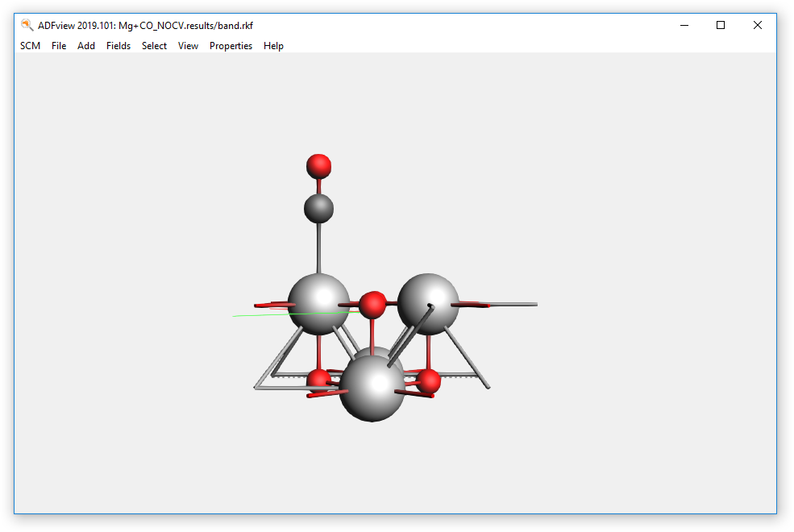Open the Help menu
This screenshot has height=532, width=794.
[x=273, y=46]
